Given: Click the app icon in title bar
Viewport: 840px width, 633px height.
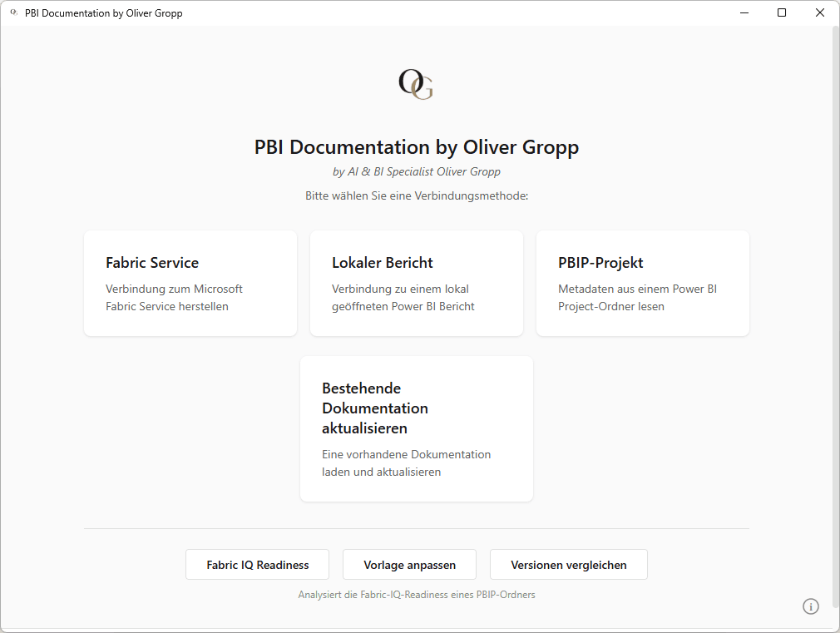Looking at the screenshot, I should (x=14, y=12).
